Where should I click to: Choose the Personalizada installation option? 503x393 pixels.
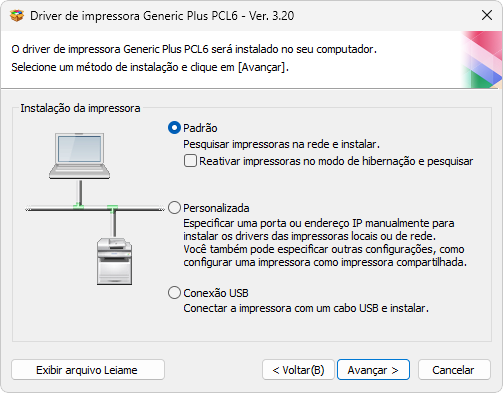tap(174, 208)
